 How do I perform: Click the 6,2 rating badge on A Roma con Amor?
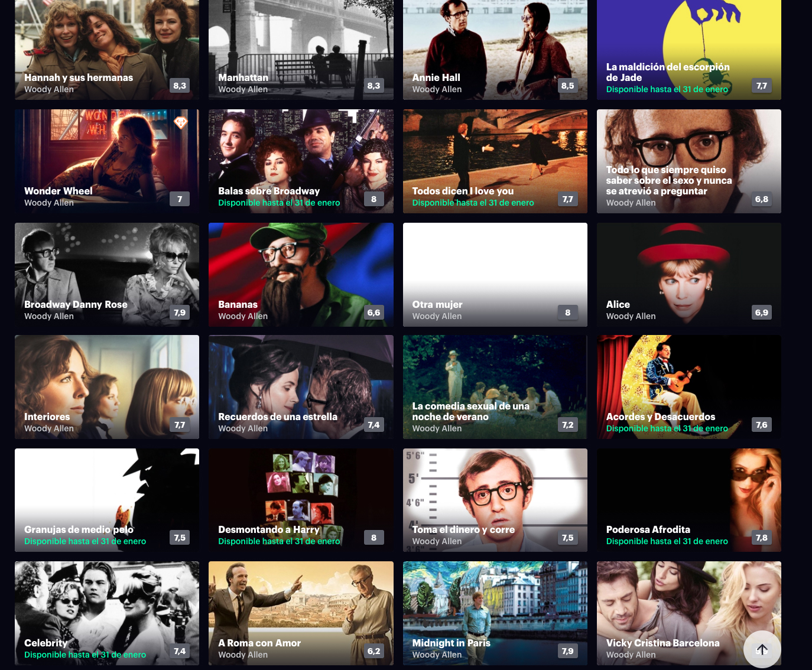coord(373,651)
